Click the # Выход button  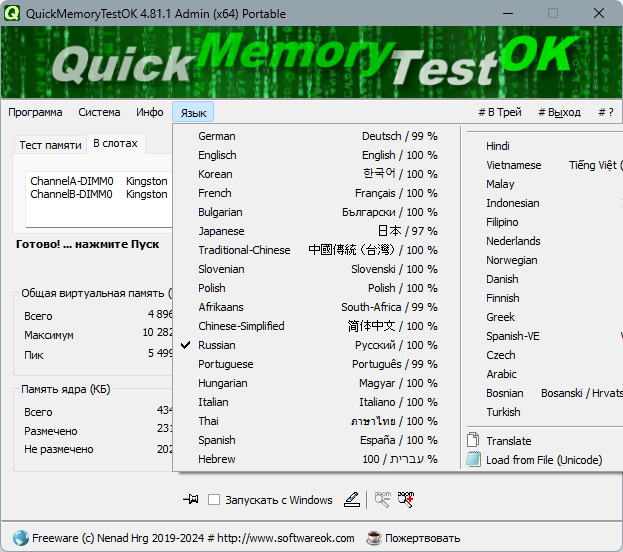point(559,112)
